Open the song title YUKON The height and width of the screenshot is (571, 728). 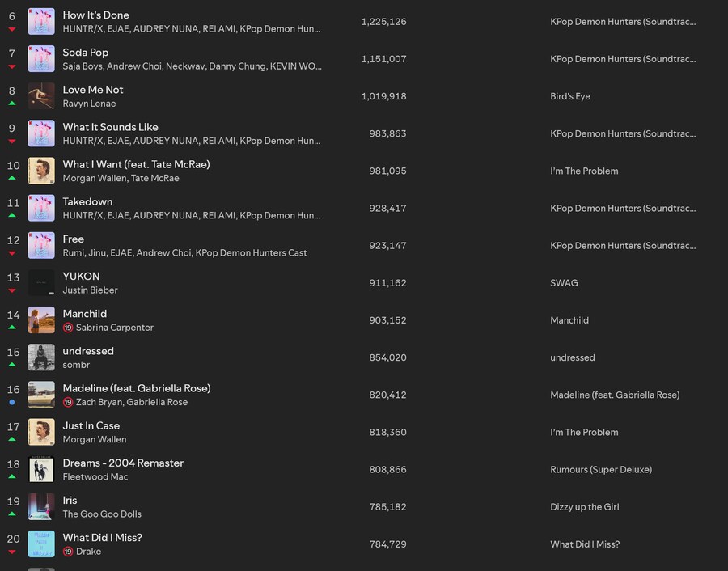point(81,277)
